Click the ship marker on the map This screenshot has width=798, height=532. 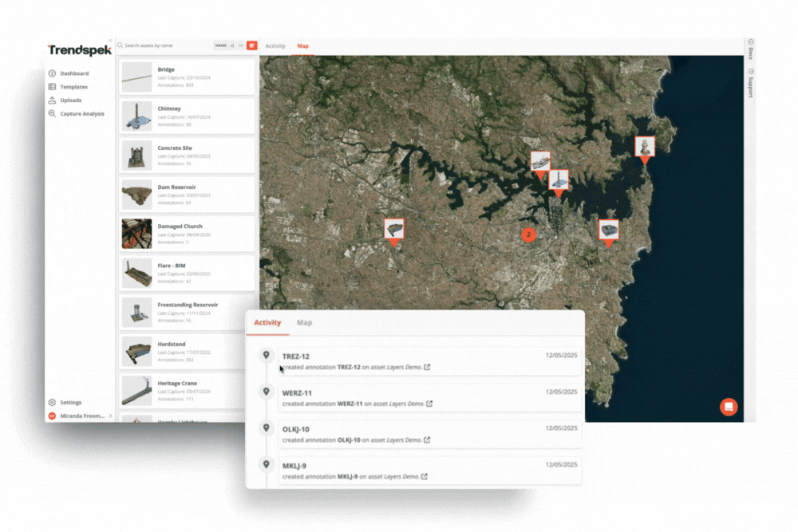coord(540,165)
